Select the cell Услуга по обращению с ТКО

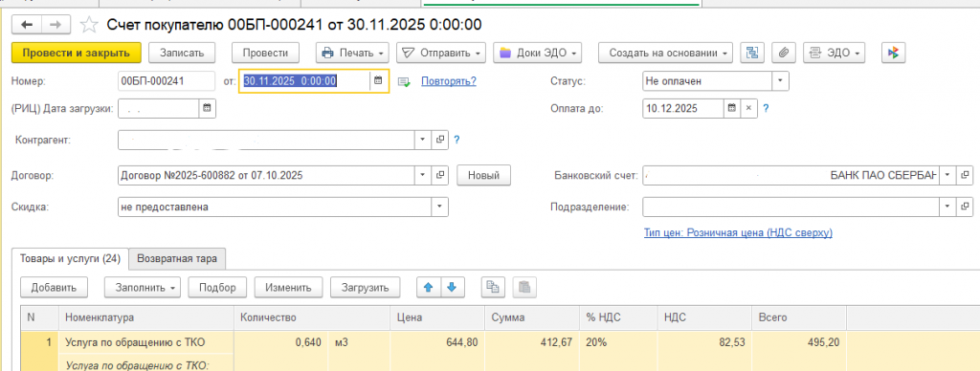(x=146, y=342)
